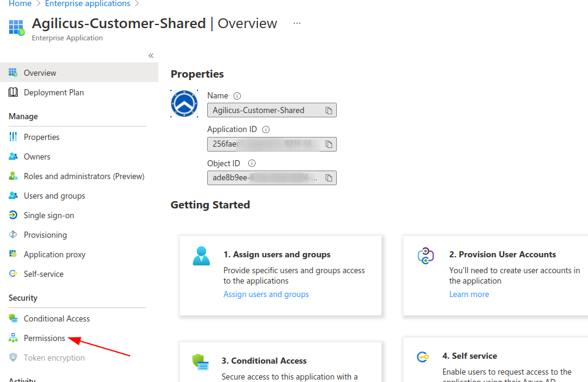
Task: Click the Self-service key icon in sidebar
Action: [x=13, y=273]
